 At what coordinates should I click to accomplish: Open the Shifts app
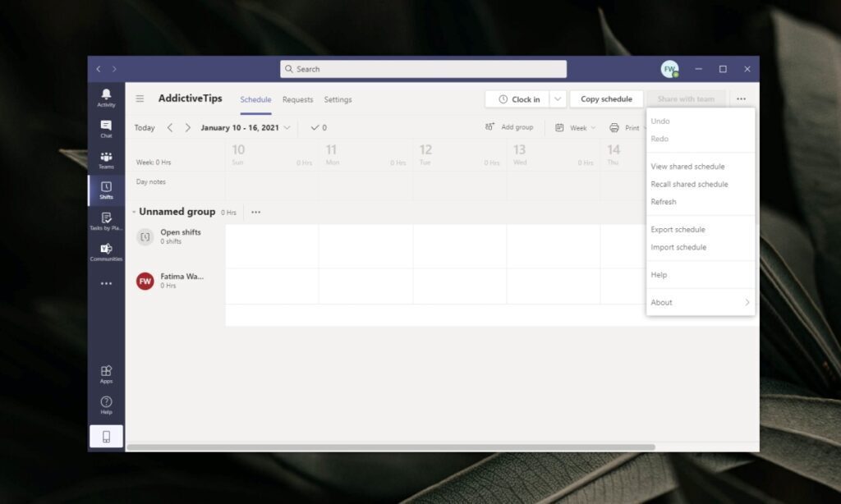tap(105, 190)
